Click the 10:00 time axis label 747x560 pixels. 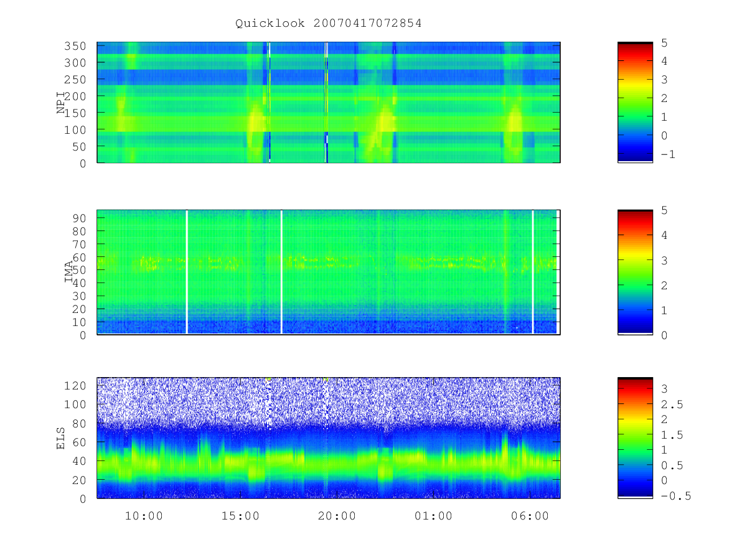click(x=144, y=516)
